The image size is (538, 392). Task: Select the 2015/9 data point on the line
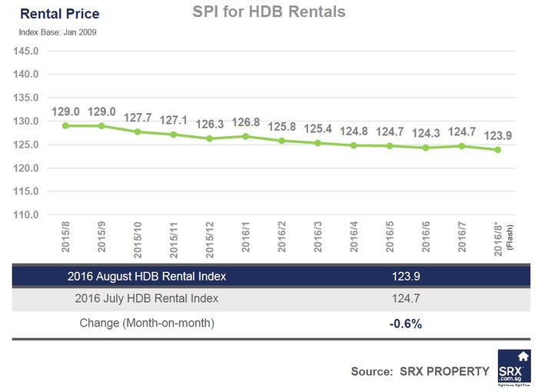(x=101, y=126)
